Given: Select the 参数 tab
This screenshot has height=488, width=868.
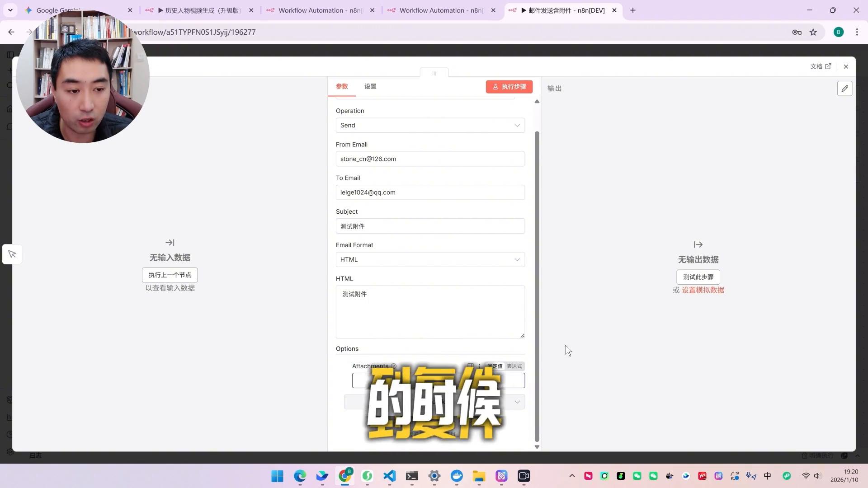Looking at the screenshot, I should 342,86.
